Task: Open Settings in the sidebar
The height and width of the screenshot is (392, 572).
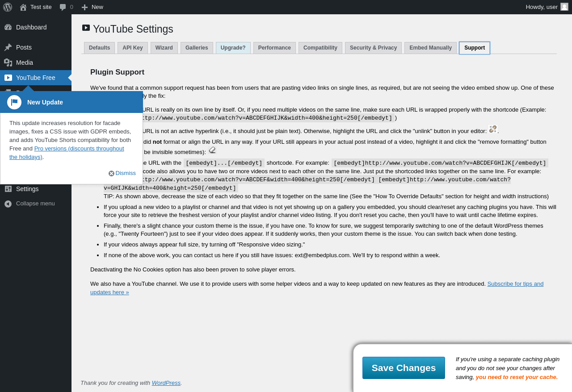Action: tap(36, 189)
